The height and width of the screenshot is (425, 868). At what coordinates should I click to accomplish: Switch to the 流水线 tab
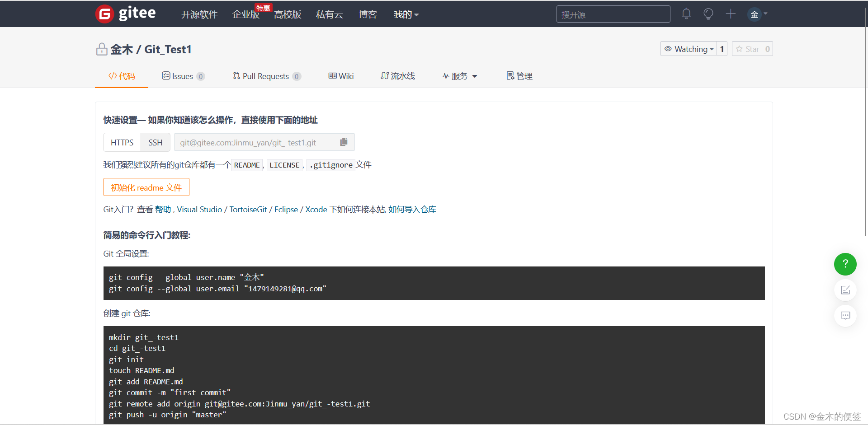[x=398, y=76]
